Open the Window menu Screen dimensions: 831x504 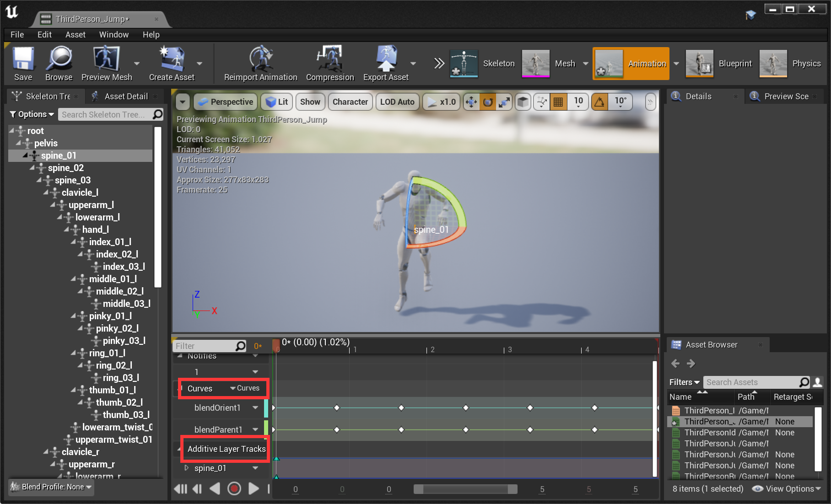pyautogui.click(x=114, y=35)
